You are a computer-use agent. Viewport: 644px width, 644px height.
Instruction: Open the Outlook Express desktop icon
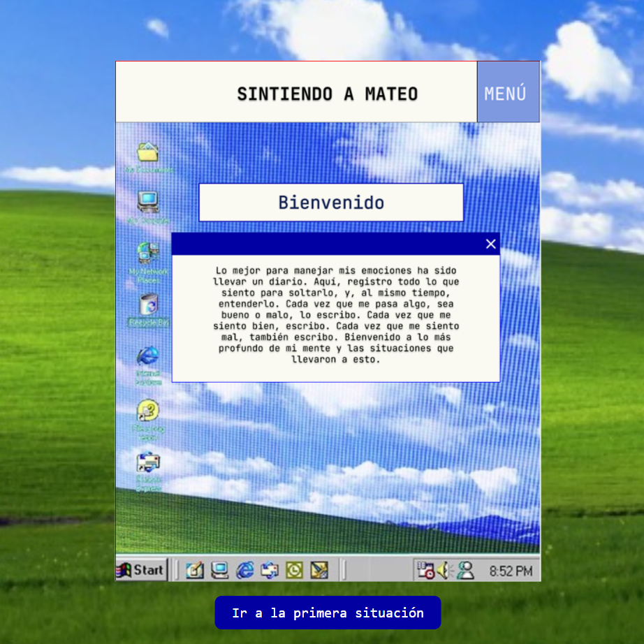(148, 463)
